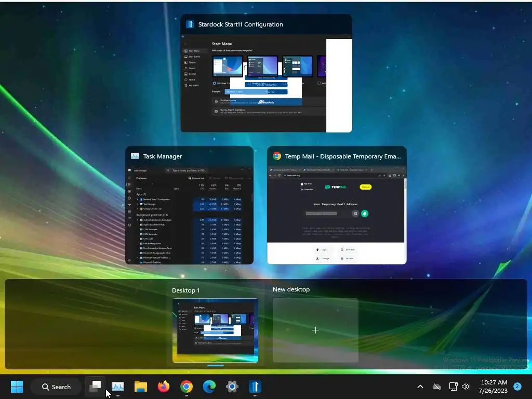Image resolution: width=532 pixels, height=399 pixels.
Task: Launch File Explorer from the taskbar
Action: coord(140,387)
